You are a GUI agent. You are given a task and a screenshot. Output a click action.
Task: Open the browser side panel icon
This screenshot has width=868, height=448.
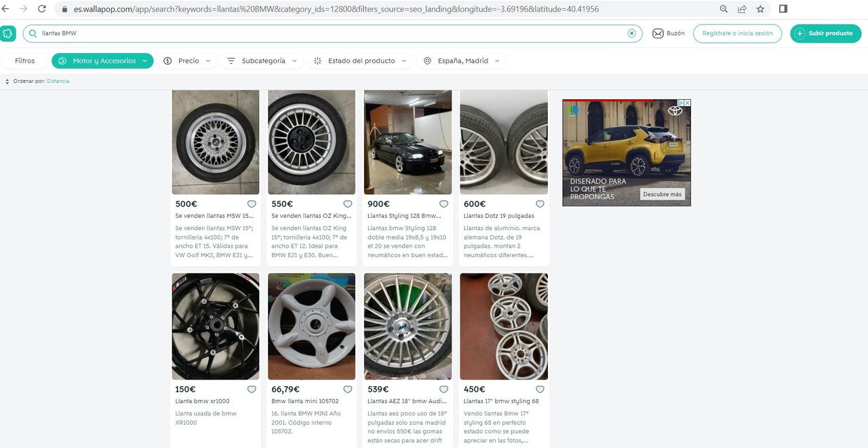point(783,10)
